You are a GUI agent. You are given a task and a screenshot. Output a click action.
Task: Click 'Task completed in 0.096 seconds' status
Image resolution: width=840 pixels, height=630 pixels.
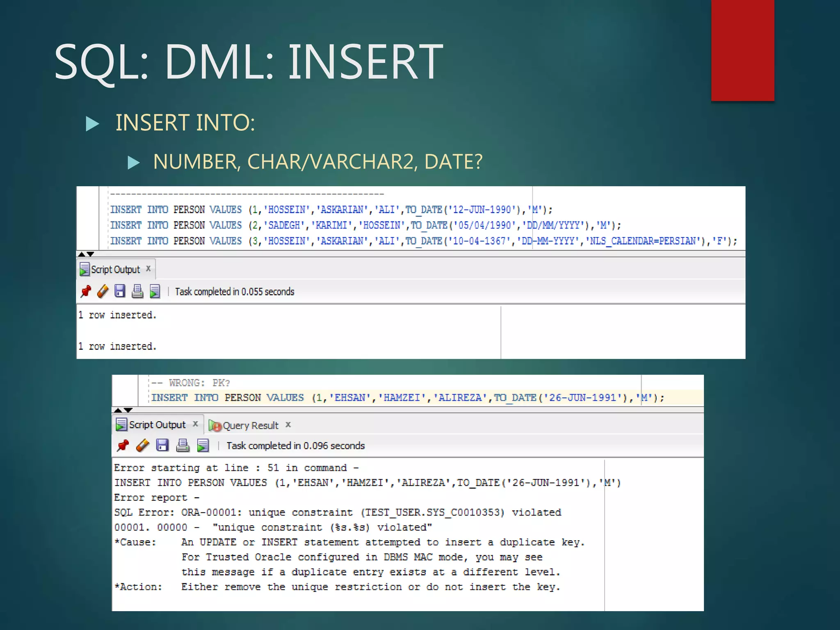[x=295, y=446]
